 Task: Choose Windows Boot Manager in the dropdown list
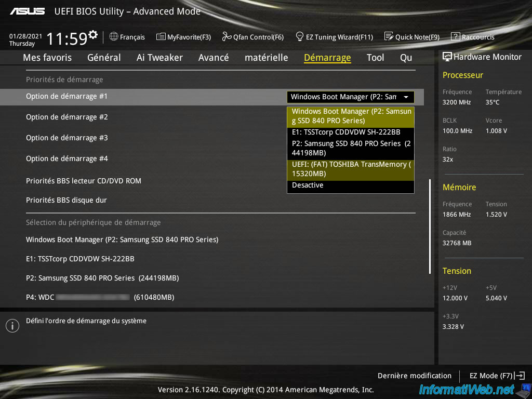(x=351, y=116)
